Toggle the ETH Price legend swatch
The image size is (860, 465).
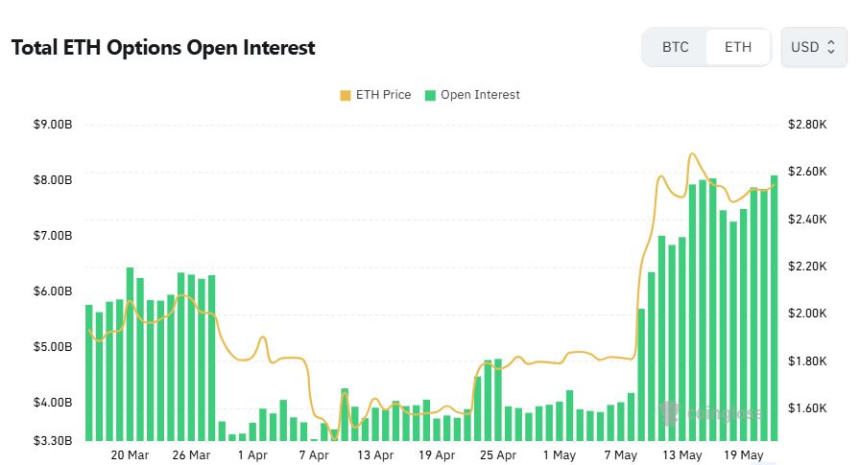click(x=345, y=95)
